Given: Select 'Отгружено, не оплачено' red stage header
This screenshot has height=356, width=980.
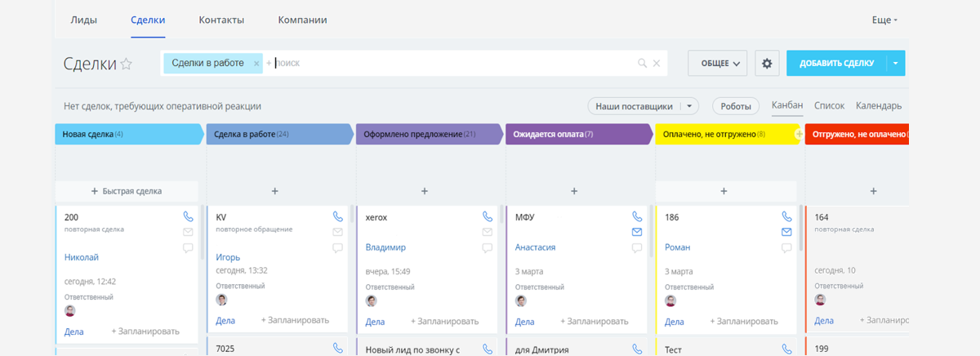Looking at the screenshot, I should [857, 134].
